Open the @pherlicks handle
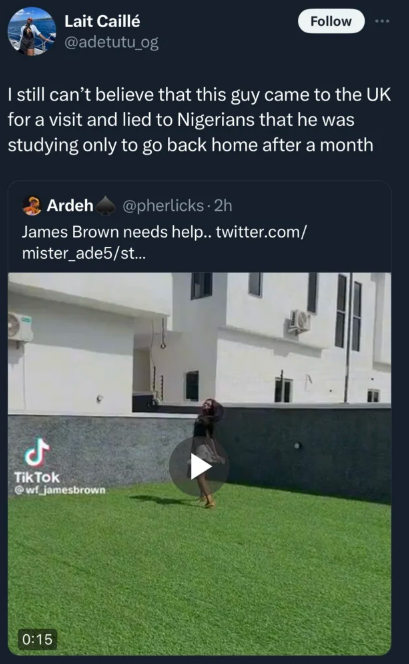The image size is (409, 664). pyautogui.click(x=163, y=206)
